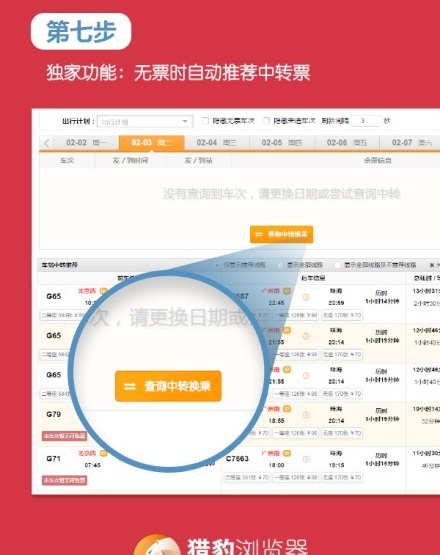The image size is (440, 555).
Task: Tick the 隐藏无票车次 checkbox
Action: pyautogui.click(x=205, y=121)
